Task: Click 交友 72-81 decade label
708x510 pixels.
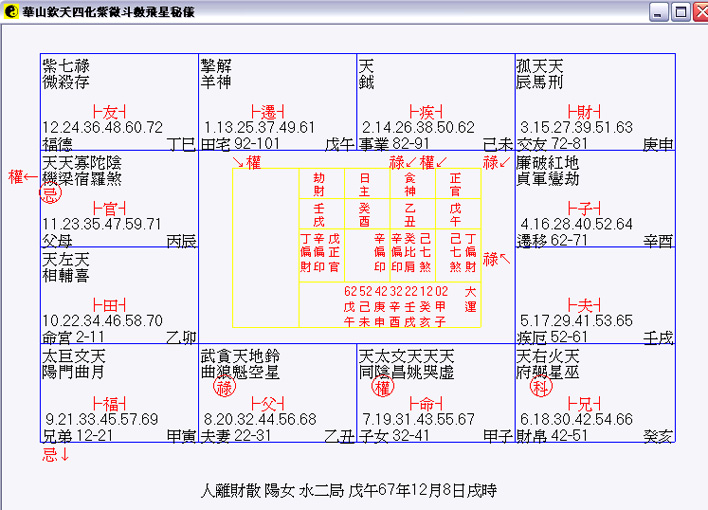Action: pyautogui.click(x=552, y=144)
